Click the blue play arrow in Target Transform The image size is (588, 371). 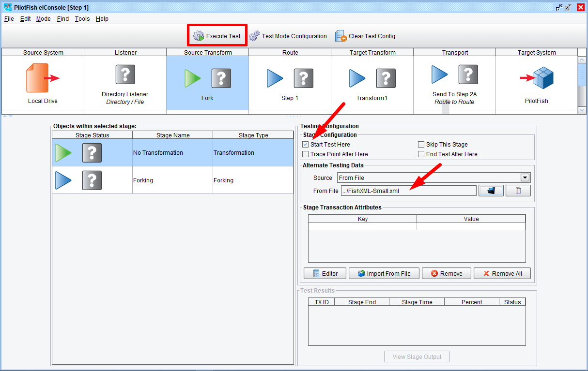tap(357, 78)
